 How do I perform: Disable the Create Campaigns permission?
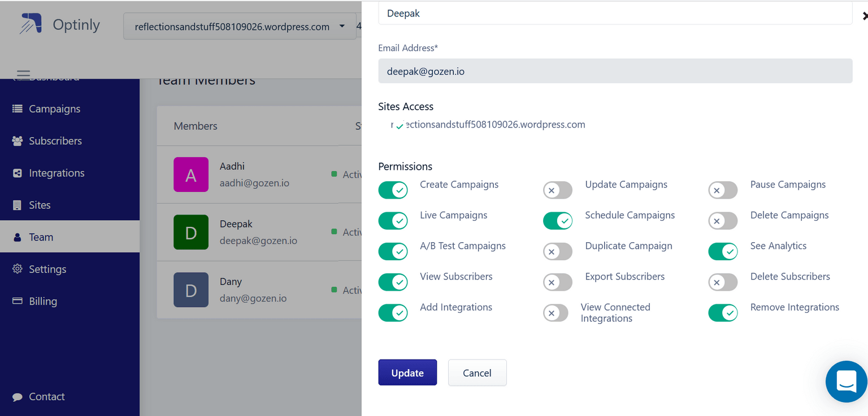point(393,190)
